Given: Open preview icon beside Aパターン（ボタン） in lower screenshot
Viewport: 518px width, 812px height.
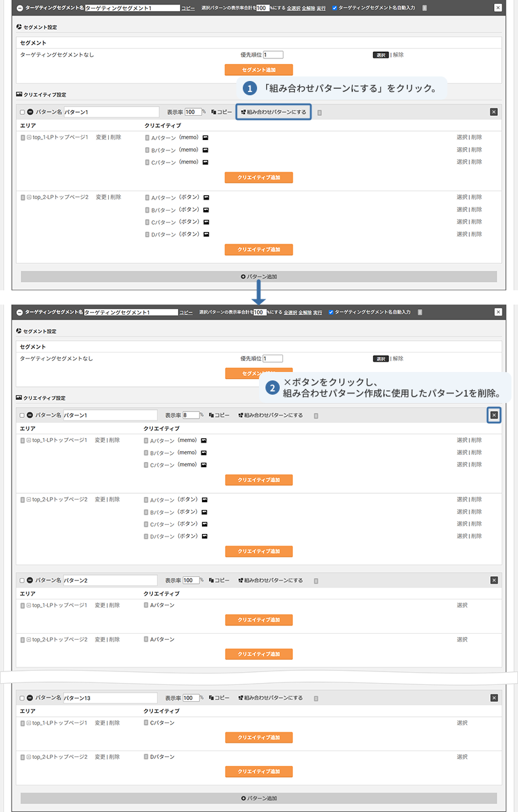Looking at the screenshot, I should click(205, 500).
